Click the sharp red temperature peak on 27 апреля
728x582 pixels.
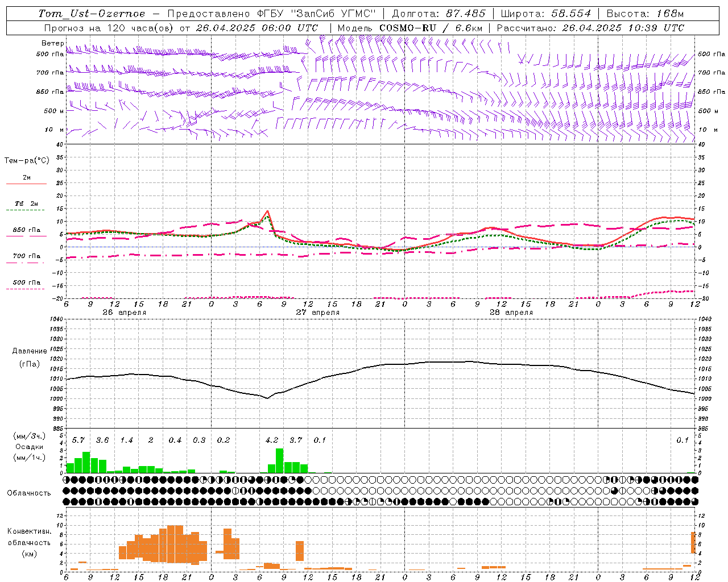click(267, 211)
